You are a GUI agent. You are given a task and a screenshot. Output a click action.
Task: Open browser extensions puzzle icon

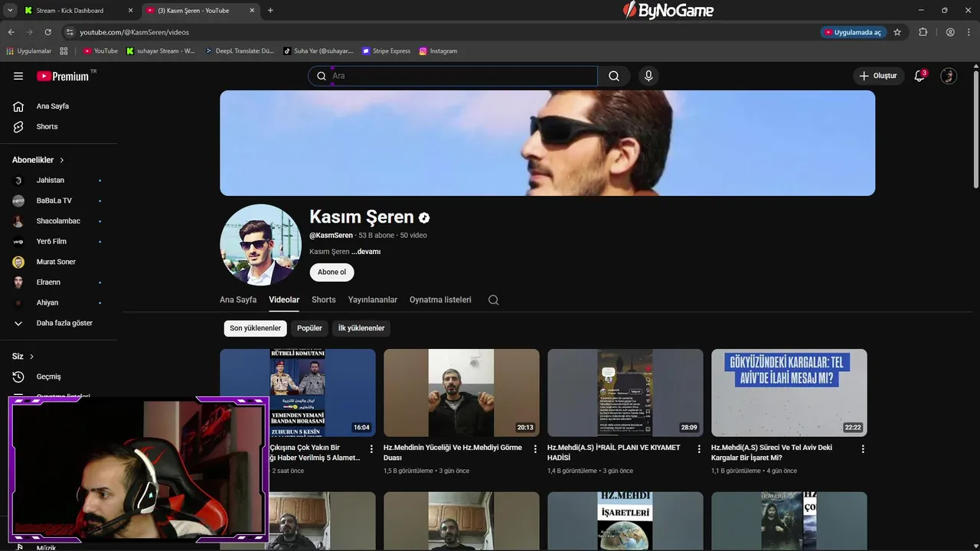923,32
